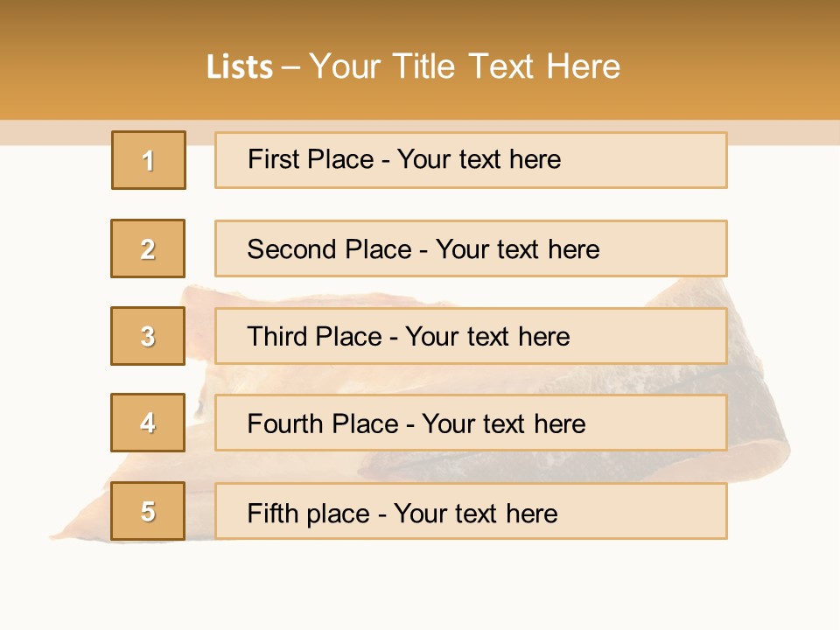Viewport: 840px width, 630px height.
Task: Select the number 1 box
Action: coord(149,160)
